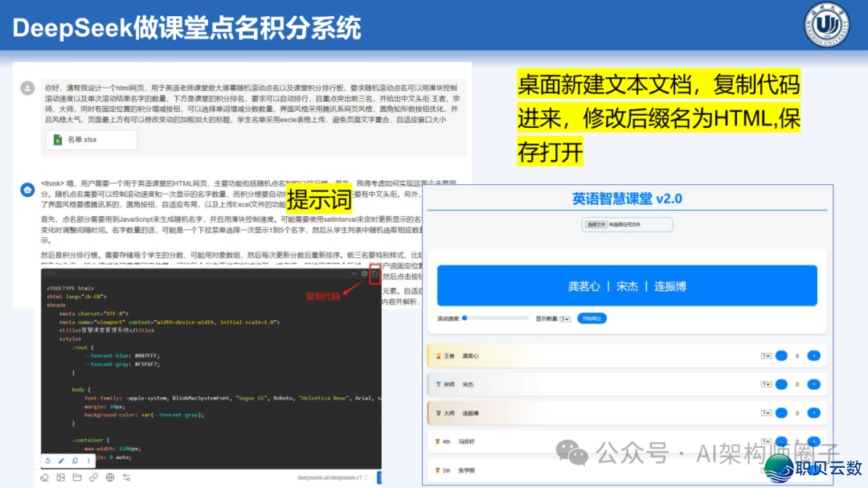Screen dimensions: 868x488
Task: Click the image upload icon in the toolbar
Action: tap(62, 477)
